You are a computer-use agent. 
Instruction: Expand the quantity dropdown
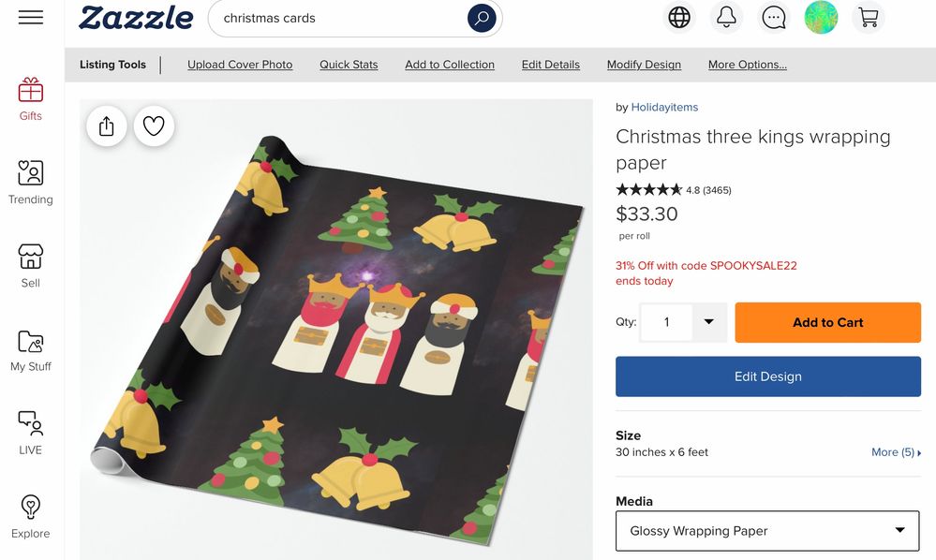click(x=708, y=322)
